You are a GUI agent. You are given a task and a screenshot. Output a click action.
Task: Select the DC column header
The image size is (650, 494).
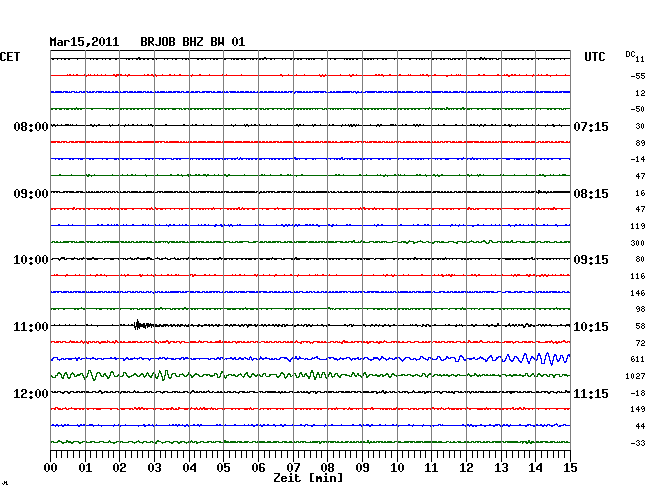click(x=630, y=54)
